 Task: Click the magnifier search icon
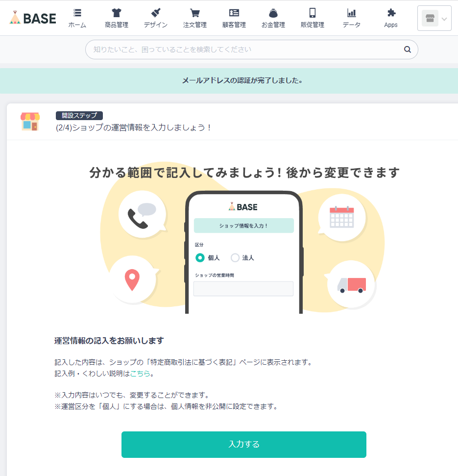pos(408,50)
